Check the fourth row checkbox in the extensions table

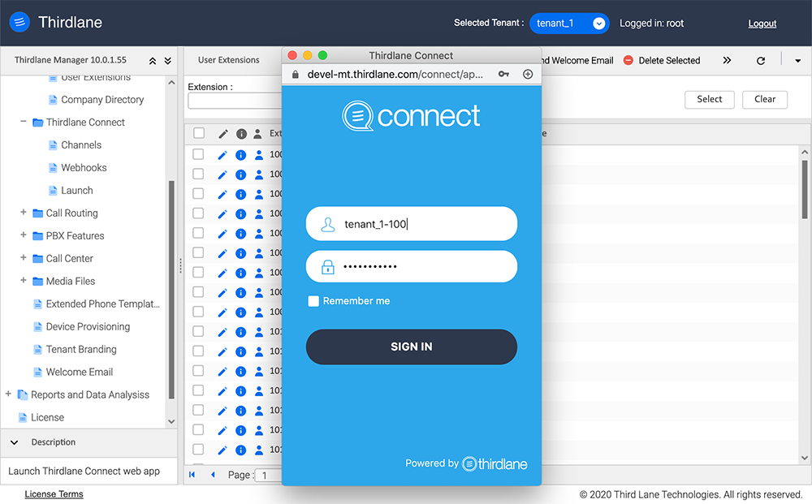coord(198,213)
